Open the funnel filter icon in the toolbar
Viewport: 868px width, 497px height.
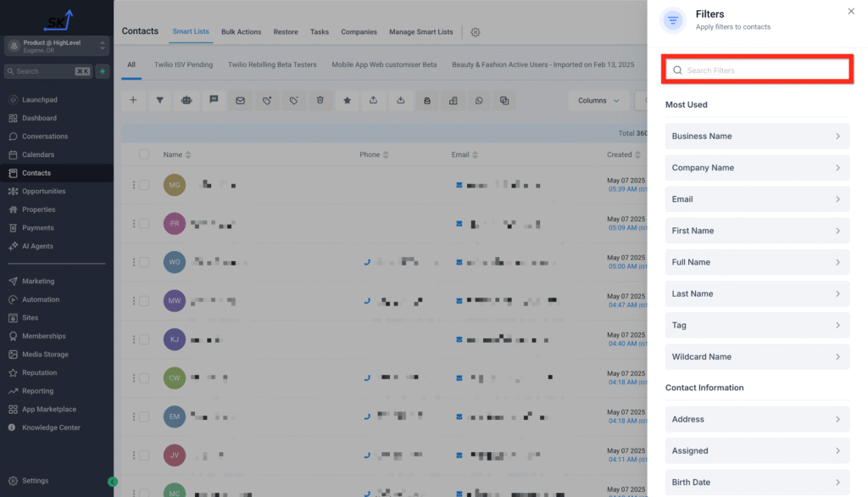tap(159, 100)
